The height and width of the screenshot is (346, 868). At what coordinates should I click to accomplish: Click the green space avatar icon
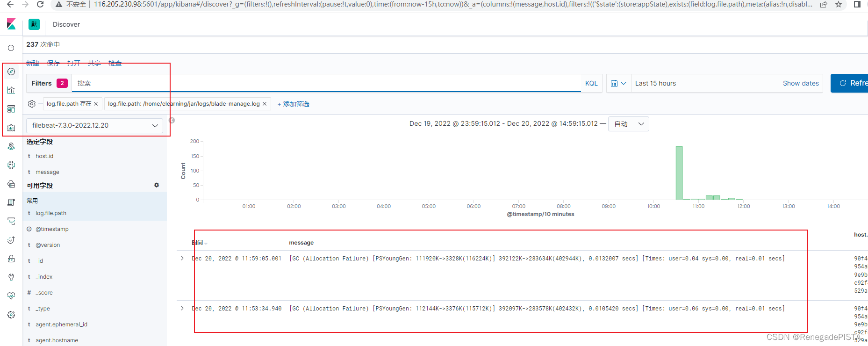point(34,24)
